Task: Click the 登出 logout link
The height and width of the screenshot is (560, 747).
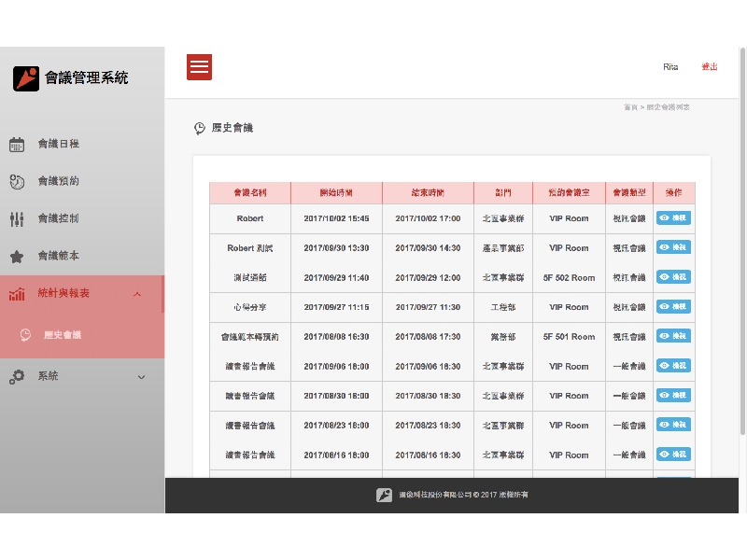Action: tap(710, 67)
